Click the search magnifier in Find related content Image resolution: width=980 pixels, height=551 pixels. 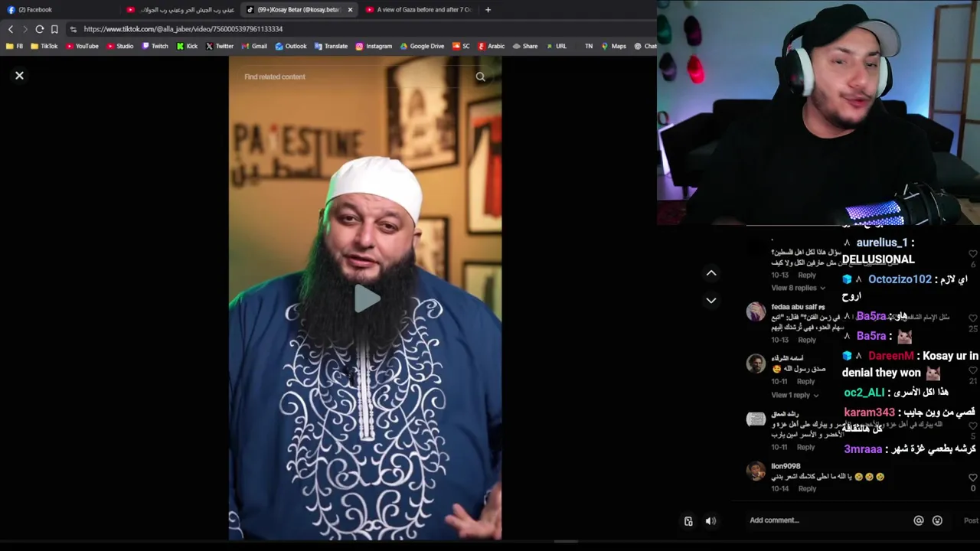480,77
